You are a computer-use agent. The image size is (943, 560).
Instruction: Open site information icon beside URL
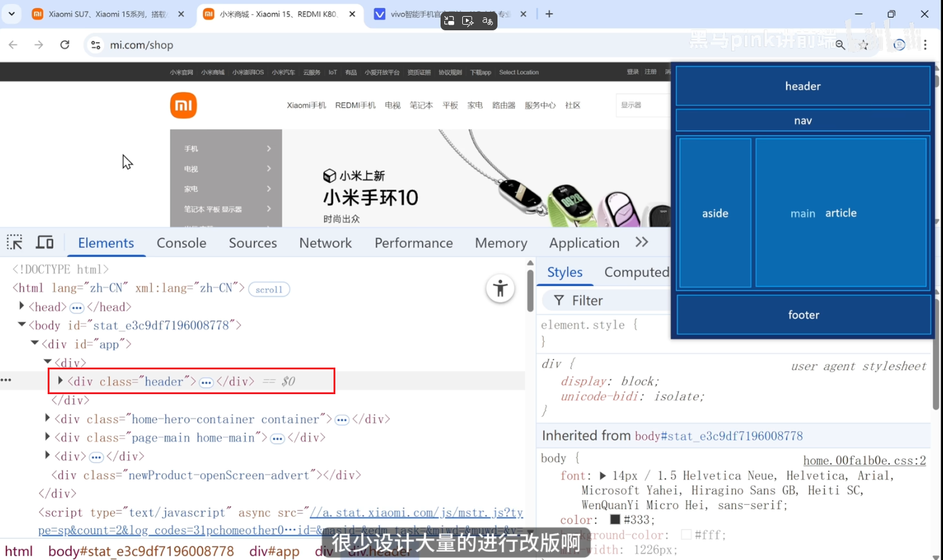coord(95,45)
